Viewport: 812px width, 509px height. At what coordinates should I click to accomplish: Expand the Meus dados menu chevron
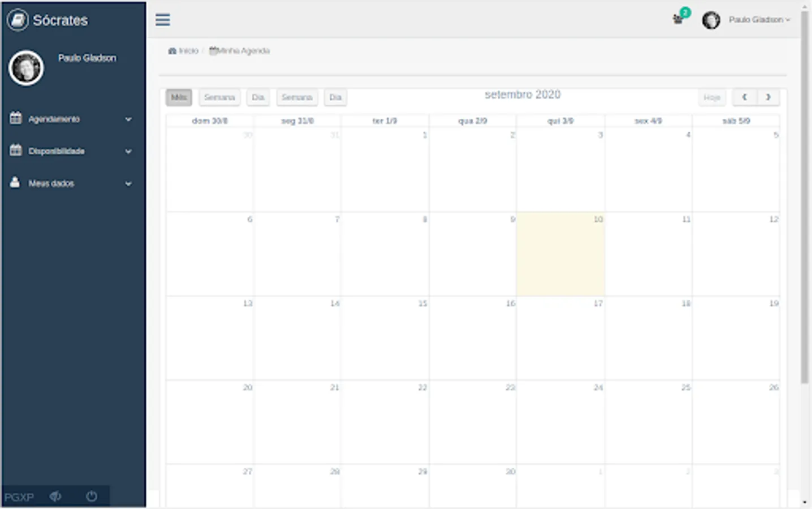128,184
